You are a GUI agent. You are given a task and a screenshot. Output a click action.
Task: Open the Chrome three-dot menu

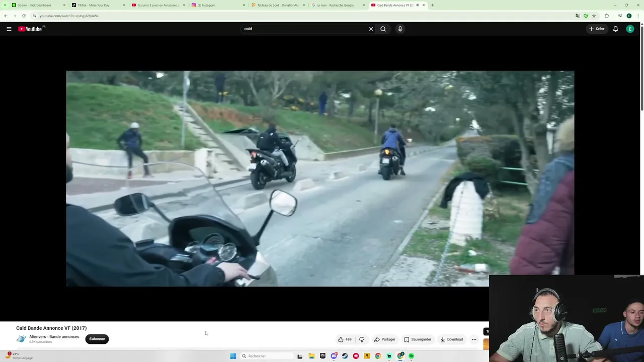(x=638, y=16)
